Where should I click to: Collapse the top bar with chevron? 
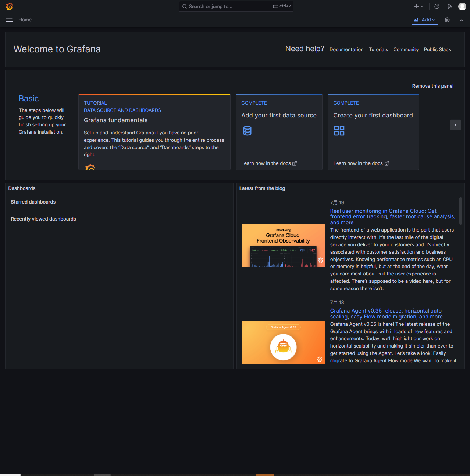(x=462, y=20)
